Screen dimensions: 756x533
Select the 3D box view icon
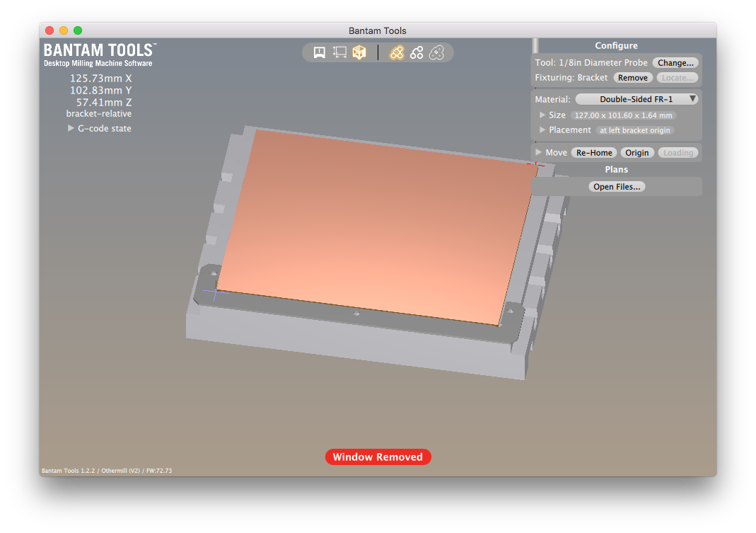(x=359, y=52)
